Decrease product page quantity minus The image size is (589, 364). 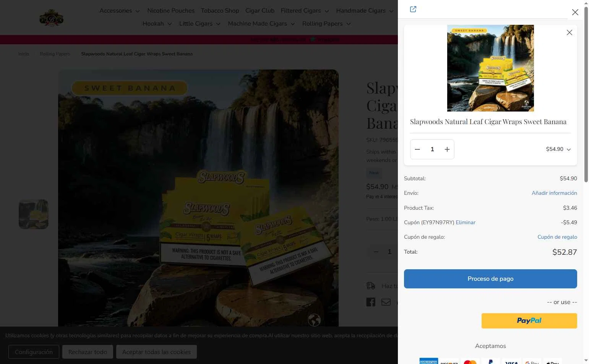(x=376, y=252)
